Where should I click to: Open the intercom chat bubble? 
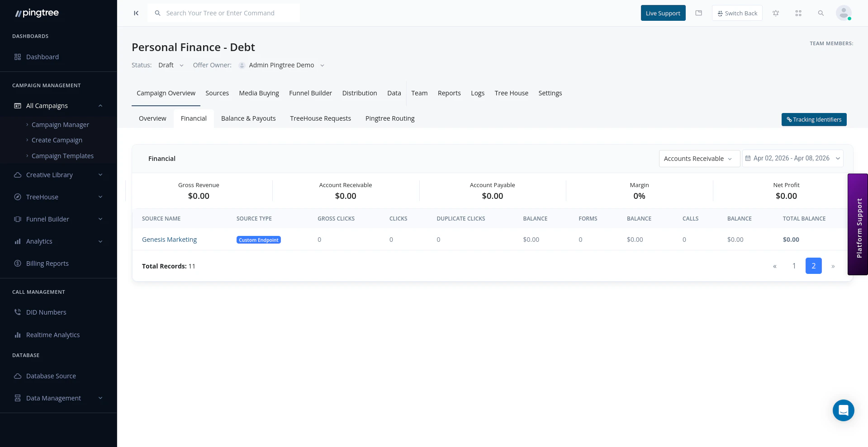click(x=843, y=410)
